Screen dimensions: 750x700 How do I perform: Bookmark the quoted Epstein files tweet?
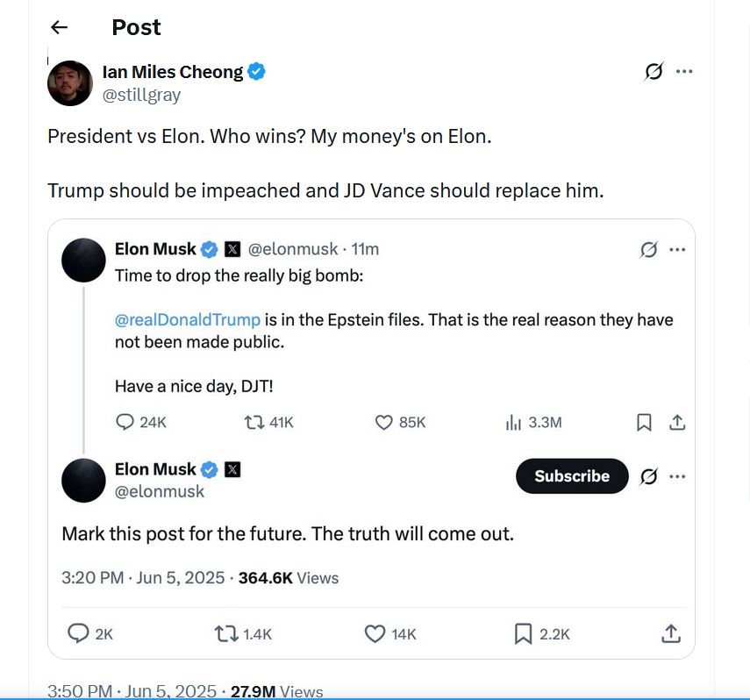[x=644, y=423]
